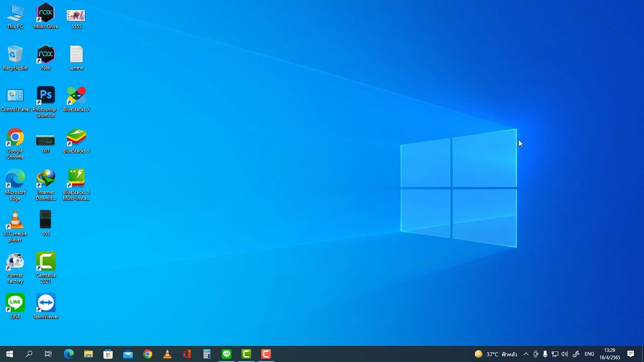
Task: Switch to green Camtasia taskbar icon
Action: coord(246,354)
